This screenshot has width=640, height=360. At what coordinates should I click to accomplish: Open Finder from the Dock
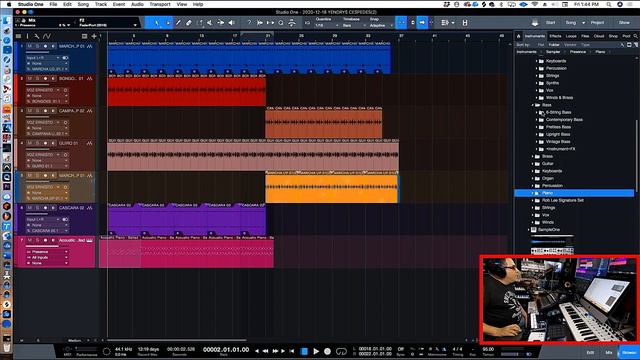pos(7,20)
